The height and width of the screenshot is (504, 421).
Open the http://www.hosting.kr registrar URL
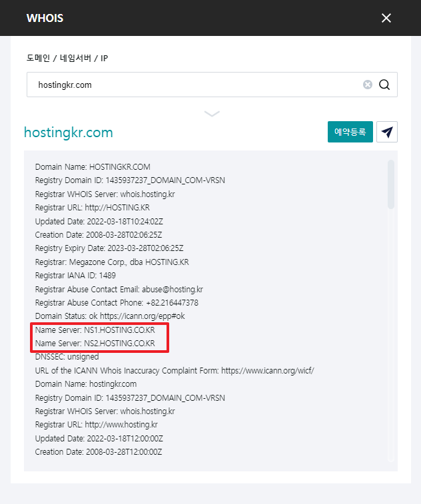pyautogui.click(x=121, y=425)
